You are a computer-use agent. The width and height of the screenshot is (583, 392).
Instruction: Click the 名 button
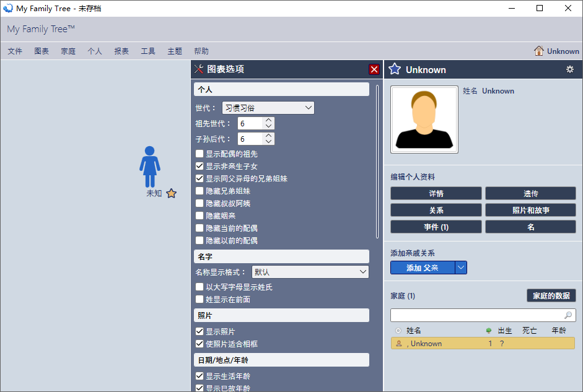click(530, 227)
